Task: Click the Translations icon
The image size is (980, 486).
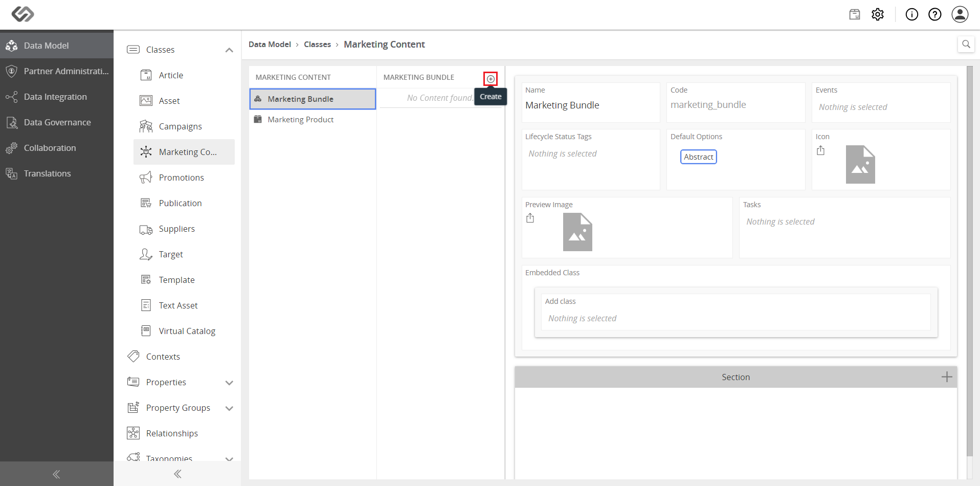Action: point(12,173)
